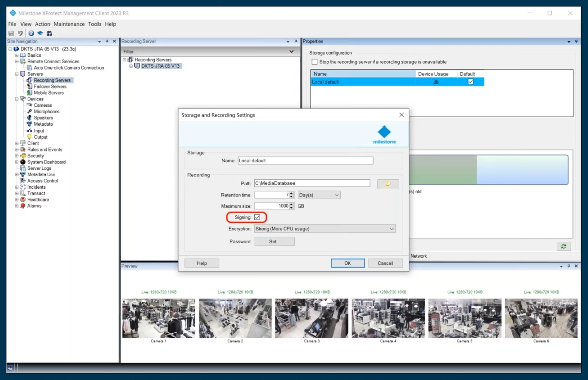Open Help via the question mark icon
The width and height of the screenshot is (588, 380).
pyautogui.click(x=31, y=33)
